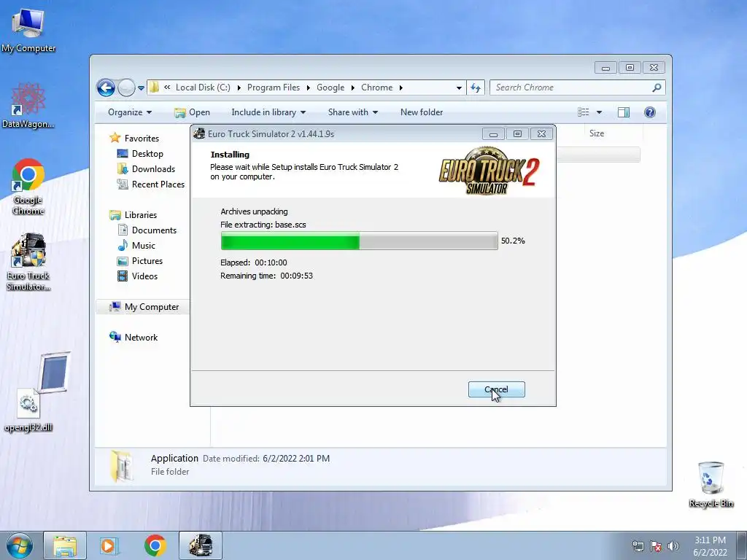
Task: Open Chrome from the taskbar
Action: 155,545
